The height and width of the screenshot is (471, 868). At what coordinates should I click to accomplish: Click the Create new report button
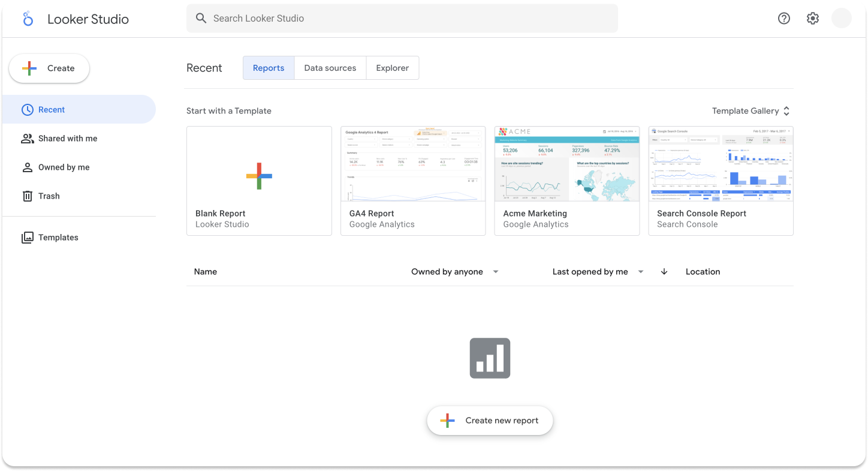490,421
